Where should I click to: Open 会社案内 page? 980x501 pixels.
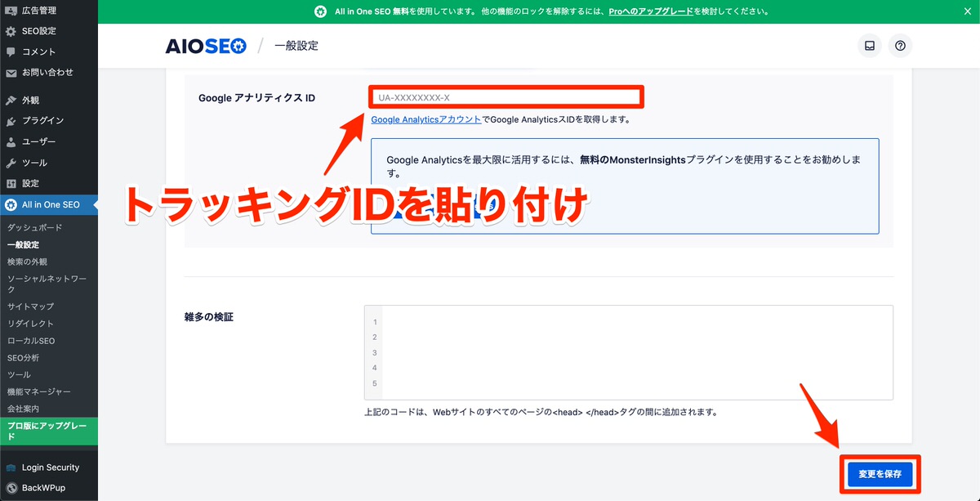pos(23,408)
